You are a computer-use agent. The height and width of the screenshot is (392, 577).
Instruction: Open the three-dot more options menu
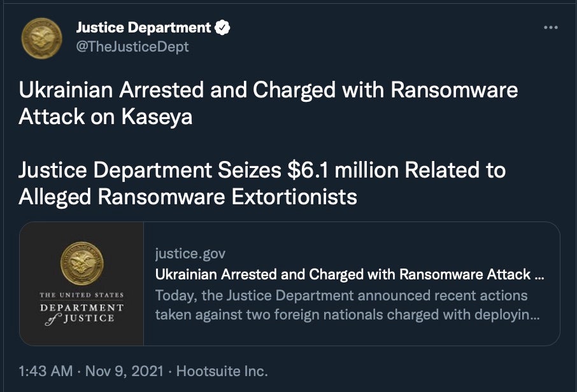tap(550, 28)
